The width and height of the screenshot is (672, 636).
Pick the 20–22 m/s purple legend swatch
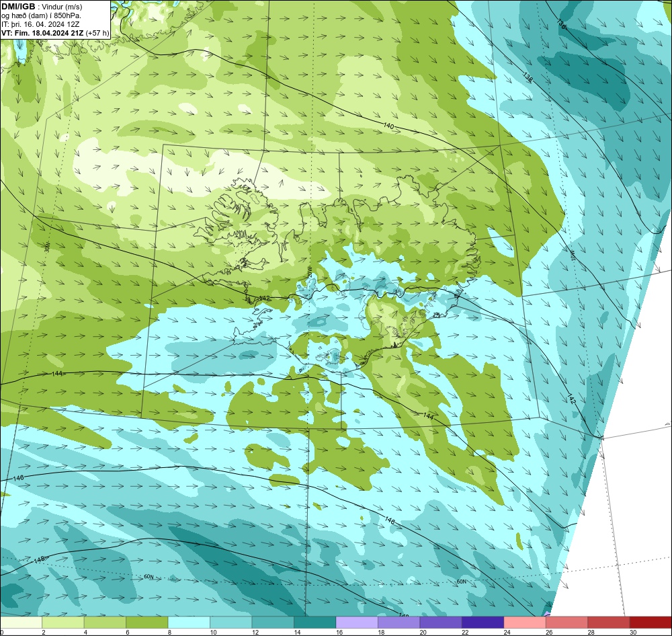tap(441, 623)
